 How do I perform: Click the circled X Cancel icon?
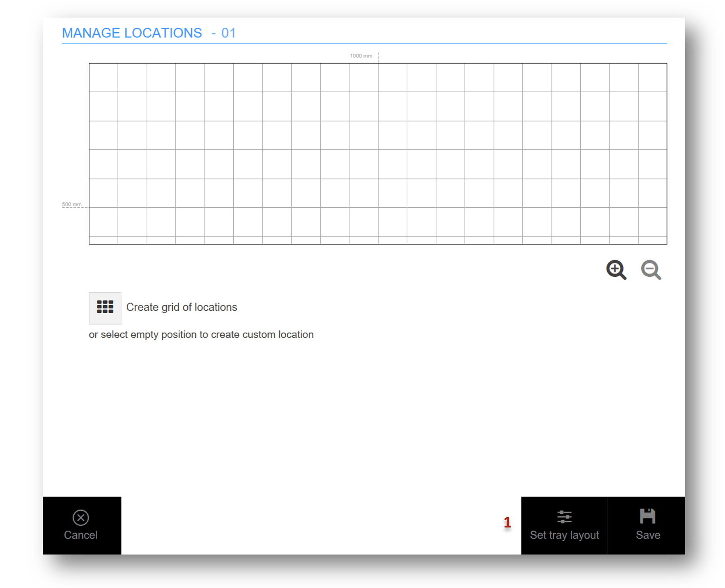pyautogui.click(x=81, y=518)
